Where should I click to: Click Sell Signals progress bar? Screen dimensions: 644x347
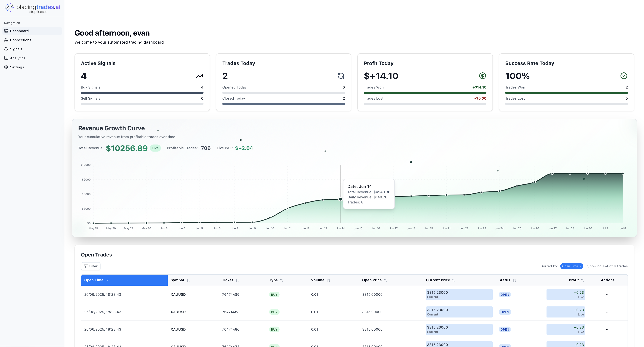point(142,104)
